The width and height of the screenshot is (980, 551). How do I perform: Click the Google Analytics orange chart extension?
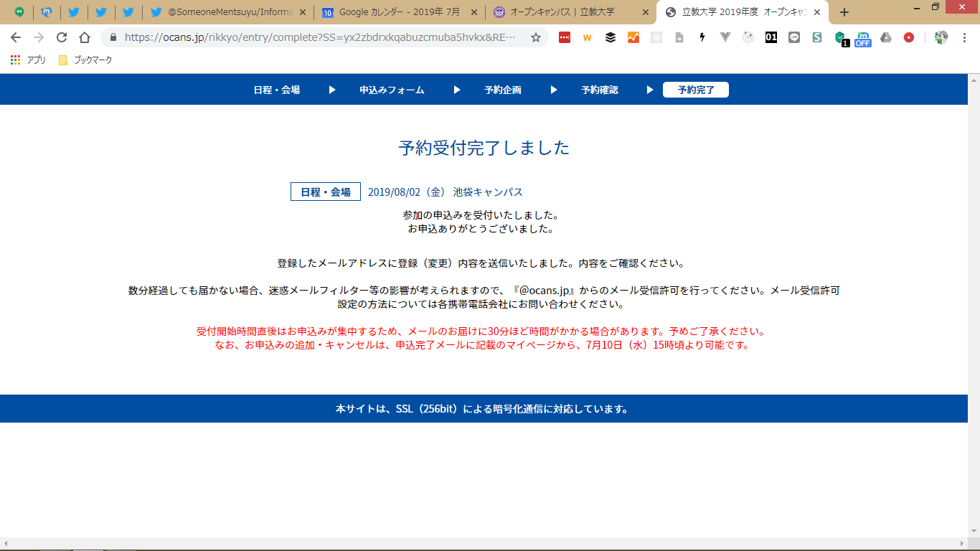633,38
